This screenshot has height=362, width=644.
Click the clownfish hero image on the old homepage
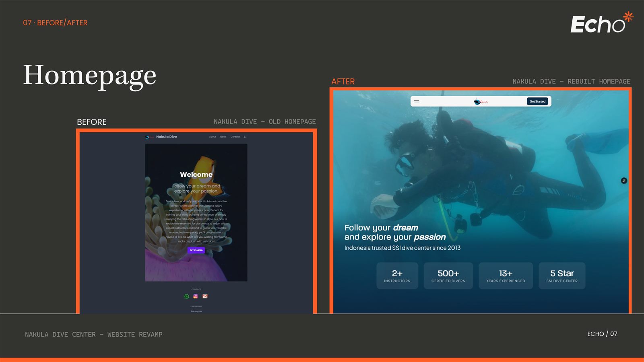[x=196, y=212]
